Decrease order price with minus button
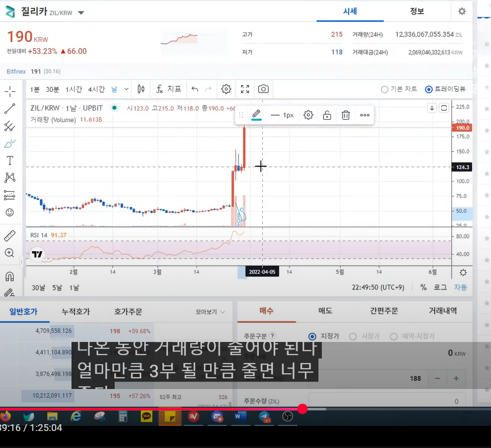Screen dimensions: 491x448 click(x=438, y=379)
